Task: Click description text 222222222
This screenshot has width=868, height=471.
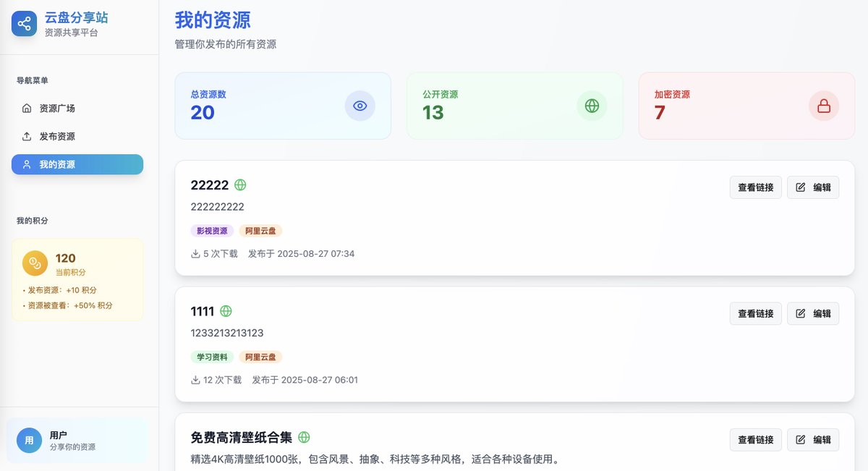Action: click(x=218, y=207)
